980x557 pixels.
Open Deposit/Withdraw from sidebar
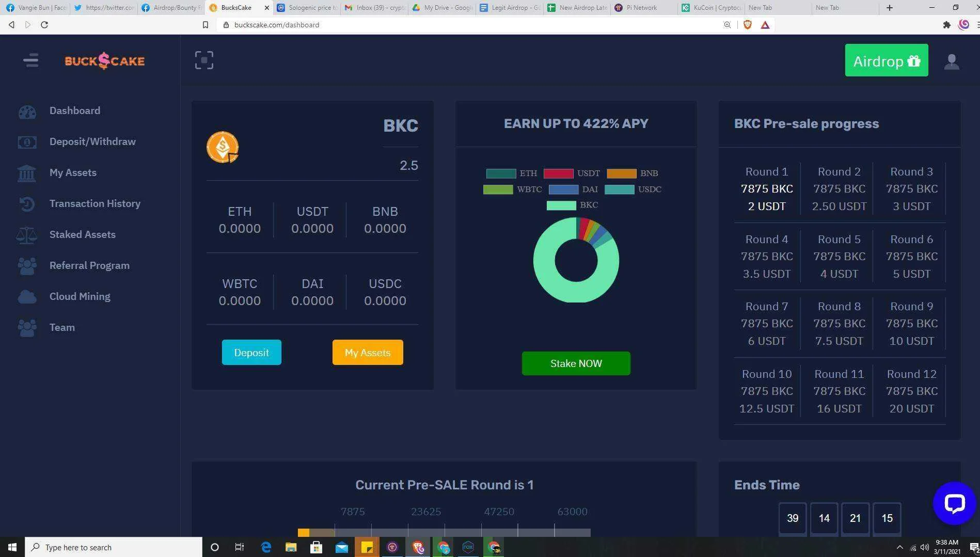(92, 141)
